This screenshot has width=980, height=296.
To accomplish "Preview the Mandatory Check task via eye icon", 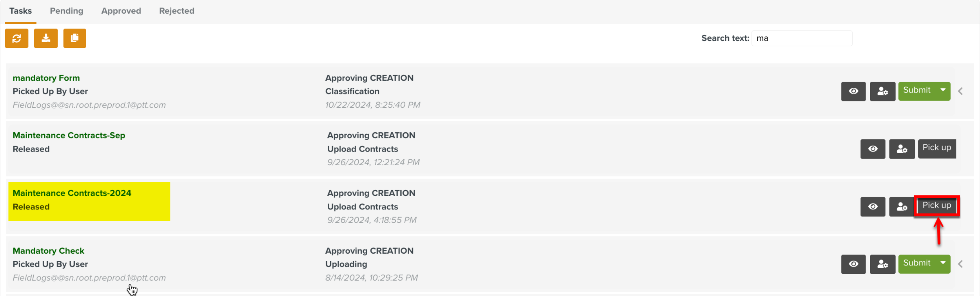I will 853,264.
